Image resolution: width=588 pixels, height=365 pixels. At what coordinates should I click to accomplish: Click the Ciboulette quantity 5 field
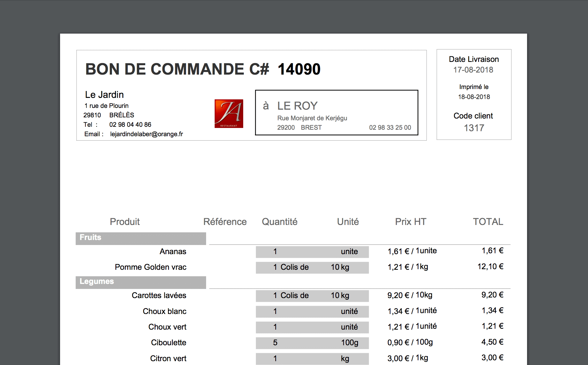tap(312, 343)
